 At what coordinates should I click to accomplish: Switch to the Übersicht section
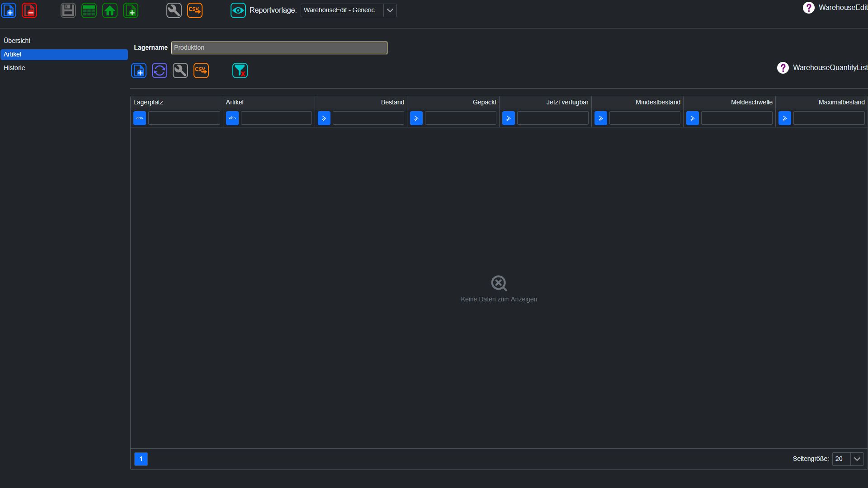click(64, 41)
